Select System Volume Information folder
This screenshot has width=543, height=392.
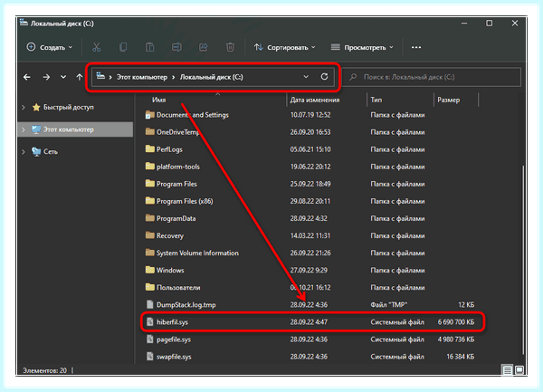(x=197, y=253)
